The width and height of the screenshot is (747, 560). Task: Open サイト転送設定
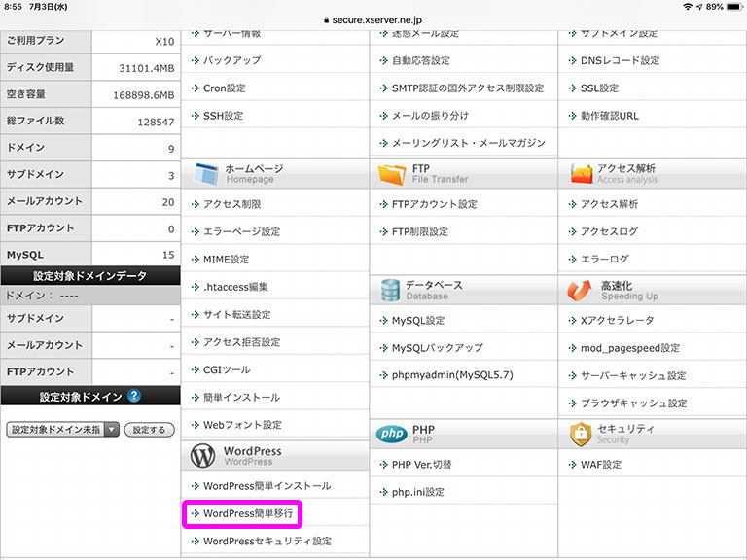click(236, 315)
